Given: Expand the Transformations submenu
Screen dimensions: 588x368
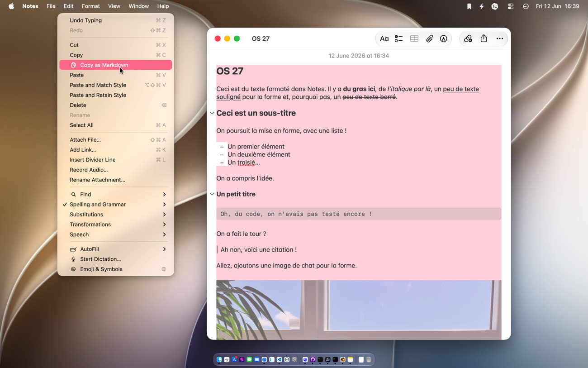Looking at the screenshot, I should pyautogui.click(x=116, y=225).
